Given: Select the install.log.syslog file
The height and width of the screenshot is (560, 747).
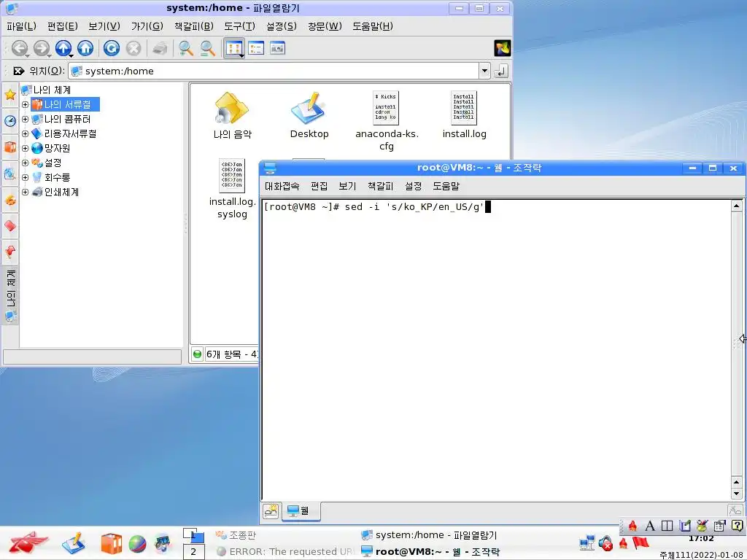Looking at the screenshot, I should click(232, 189).
